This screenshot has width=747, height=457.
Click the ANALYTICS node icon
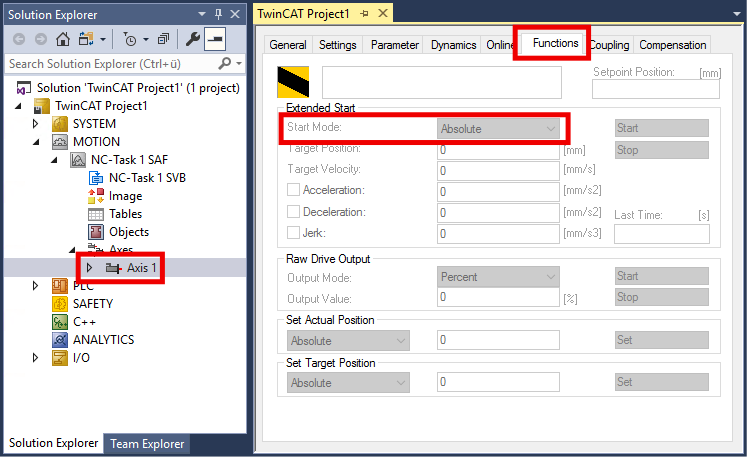pos(60,340)
